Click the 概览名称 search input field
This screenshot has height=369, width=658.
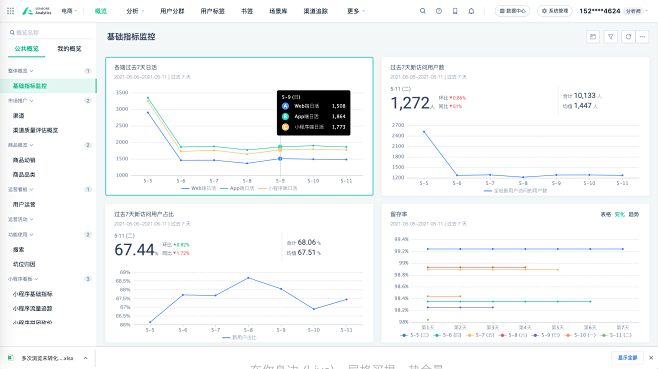click(x=50, y=32)
